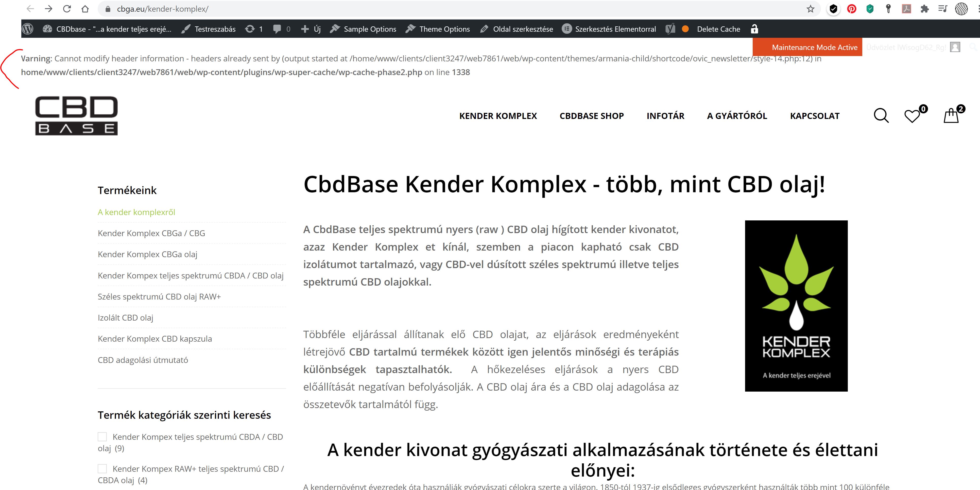Open Kender Komplex CBD kapszula link

coord(154,339)
